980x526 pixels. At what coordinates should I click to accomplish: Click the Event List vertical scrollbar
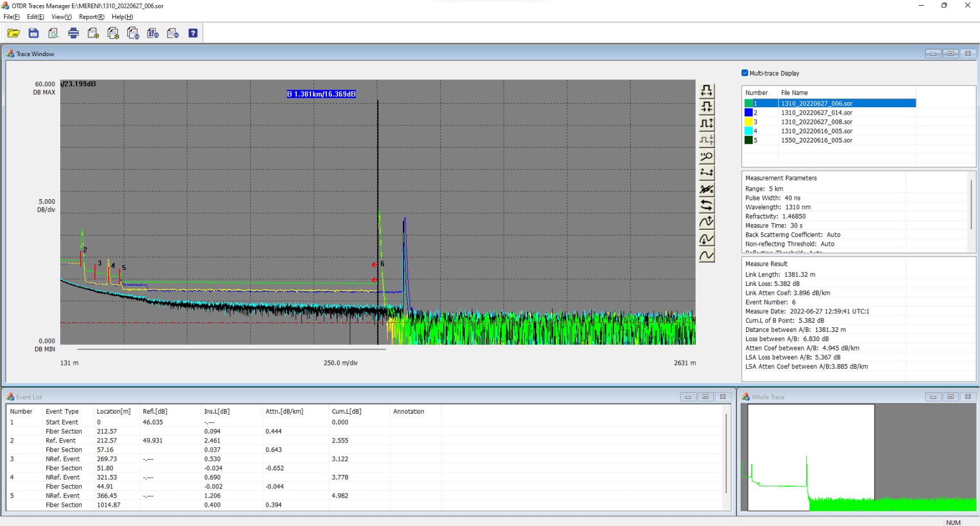click(x=726, y=454)
